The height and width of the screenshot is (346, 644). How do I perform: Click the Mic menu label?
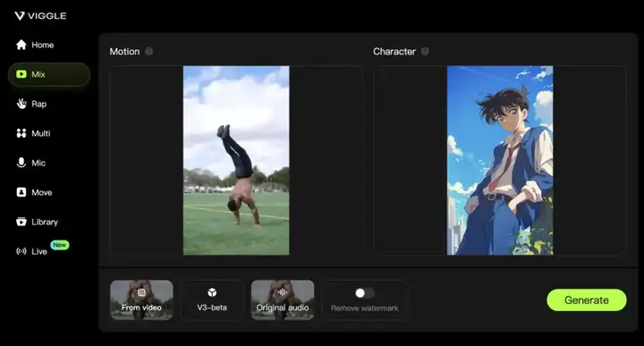point(38,163)
